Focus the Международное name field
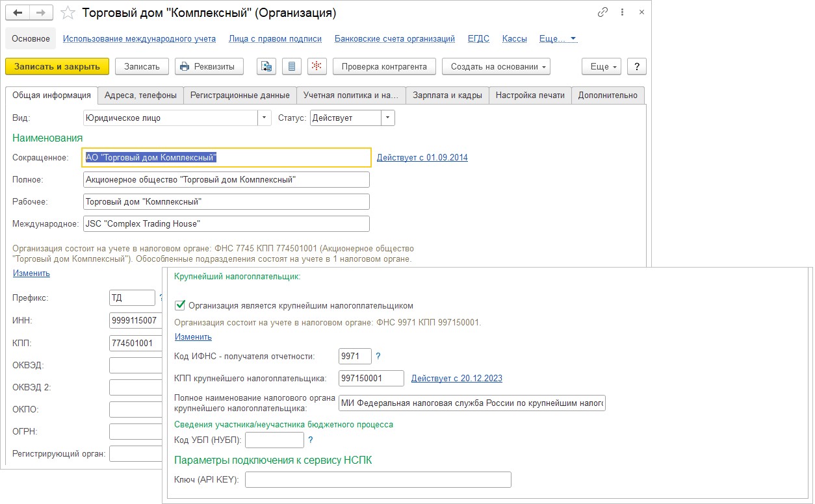 point(227,223)
